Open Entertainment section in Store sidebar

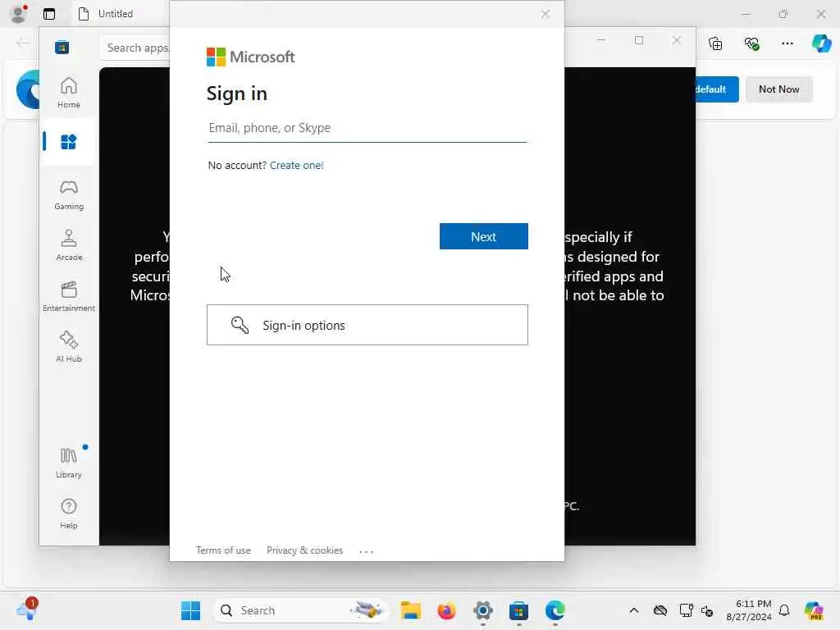(69, 296)
